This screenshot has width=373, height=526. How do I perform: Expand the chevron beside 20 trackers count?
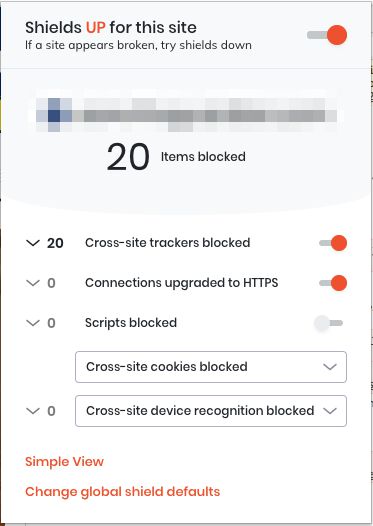[33, 243]
